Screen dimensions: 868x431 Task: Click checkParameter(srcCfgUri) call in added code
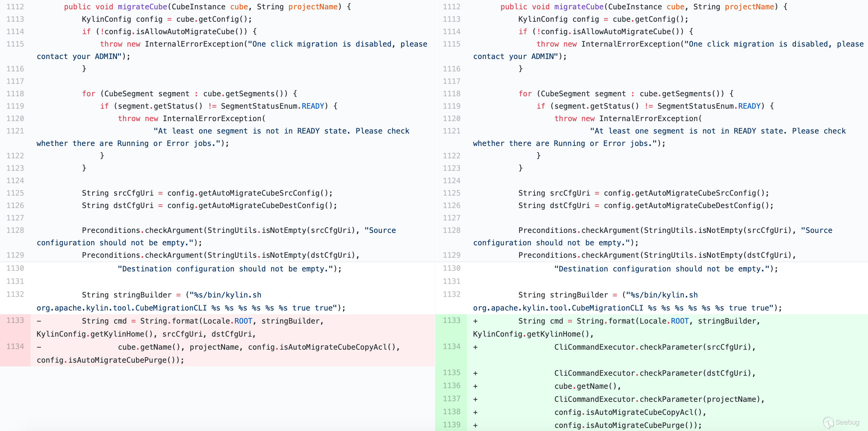(x=695, y=347)
